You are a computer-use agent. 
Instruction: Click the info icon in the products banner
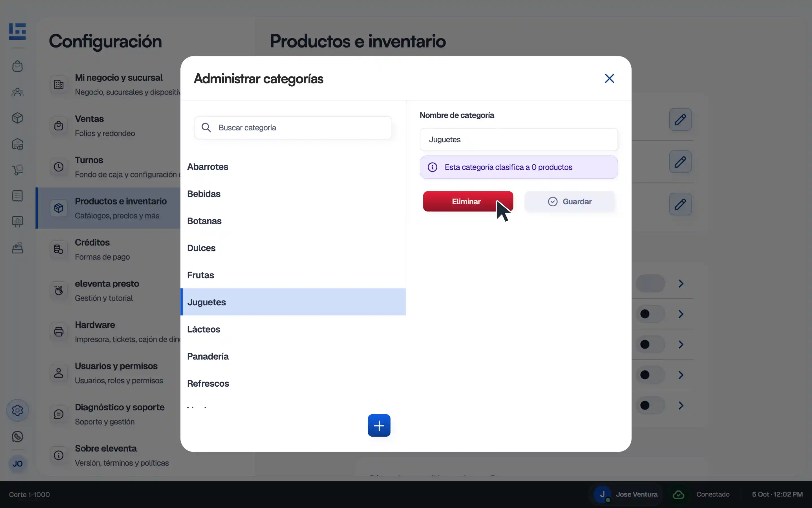click(432, 167)
